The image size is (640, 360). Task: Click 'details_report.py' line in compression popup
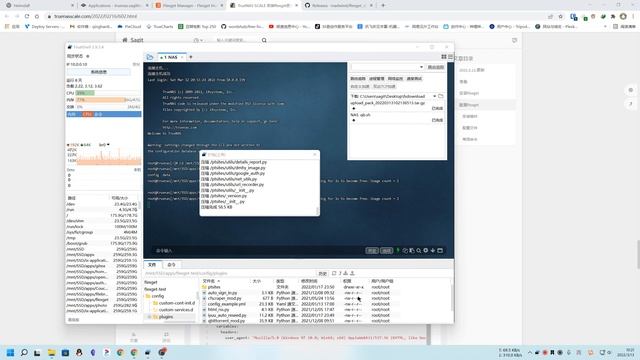pos(234,162)
